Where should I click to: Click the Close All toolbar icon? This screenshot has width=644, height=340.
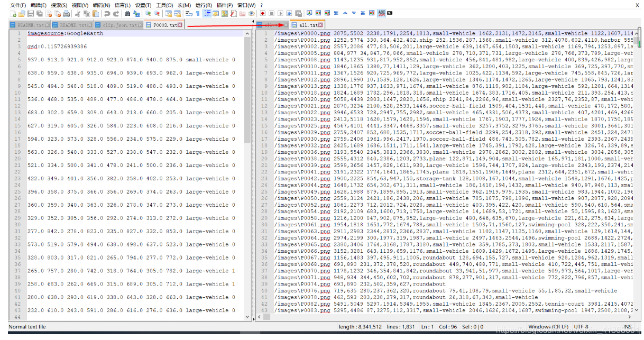coord(57,13)
